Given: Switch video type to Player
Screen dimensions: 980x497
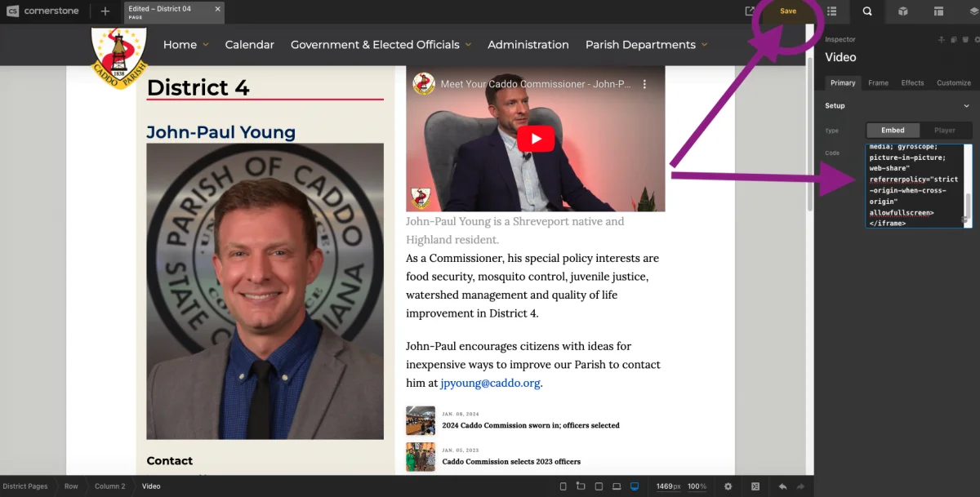Looking at the screenshot, I should tap(945, 131).
